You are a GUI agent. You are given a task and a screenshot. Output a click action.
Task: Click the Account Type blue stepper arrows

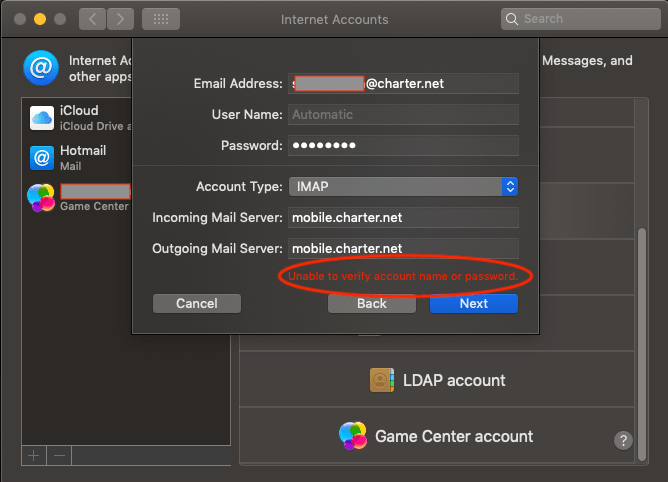pyautogui.click(x=510, y=187)
